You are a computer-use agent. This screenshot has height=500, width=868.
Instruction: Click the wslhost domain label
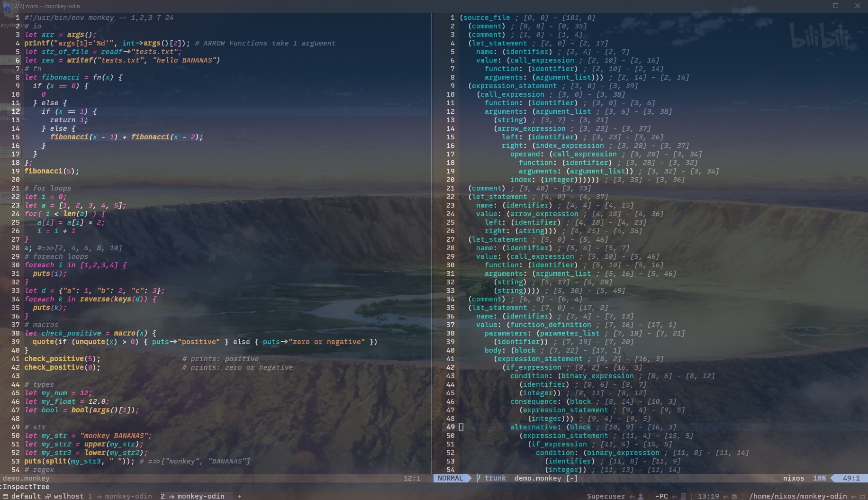point(69,496)
